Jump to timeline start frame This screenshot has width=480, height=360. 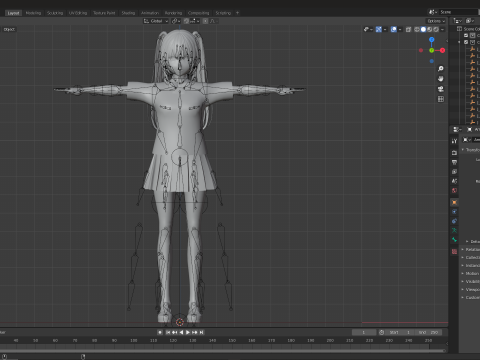tap(168, 332)
